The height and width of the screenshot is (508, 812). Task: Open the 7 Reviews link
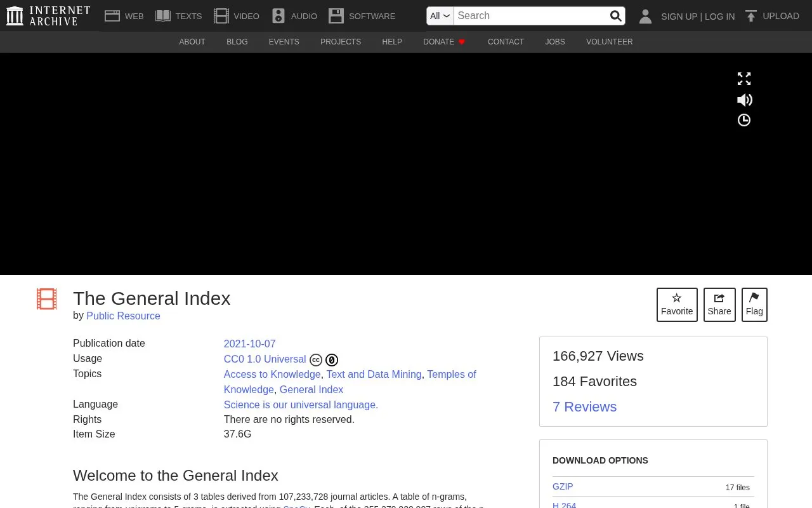tap(584, 407)
